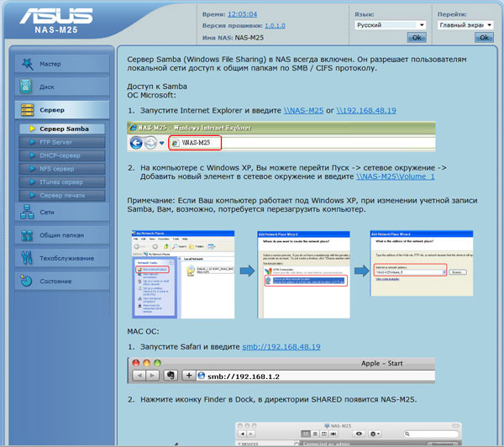
Task: Open the Перейти navigation dropdown
Action: (465, 24)
